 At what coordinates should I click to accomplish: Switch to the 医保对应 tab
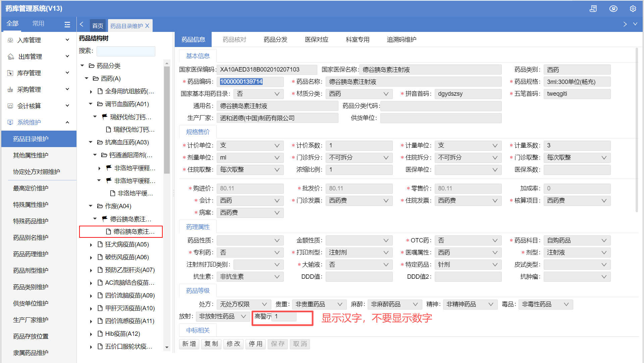point(316,40)
